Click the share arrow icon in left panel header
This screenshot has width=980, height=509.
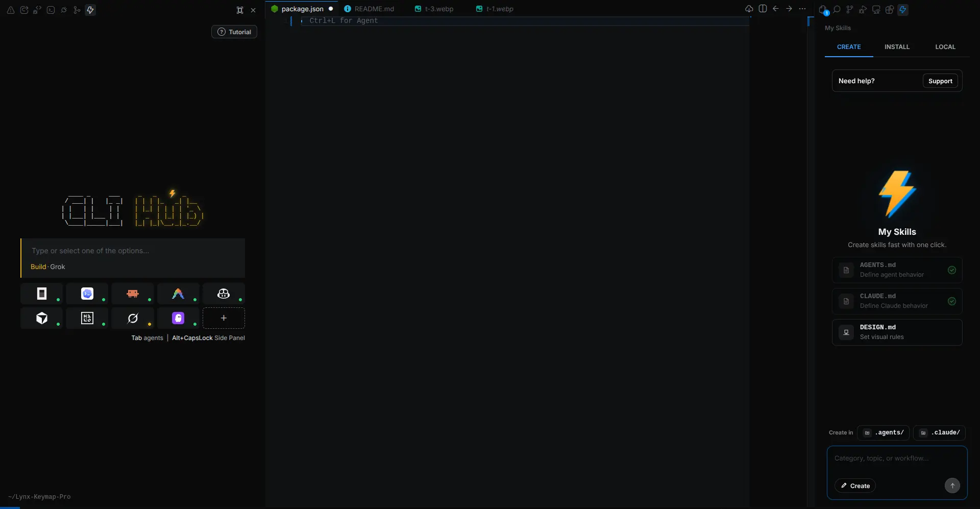[x=24, y=10]
